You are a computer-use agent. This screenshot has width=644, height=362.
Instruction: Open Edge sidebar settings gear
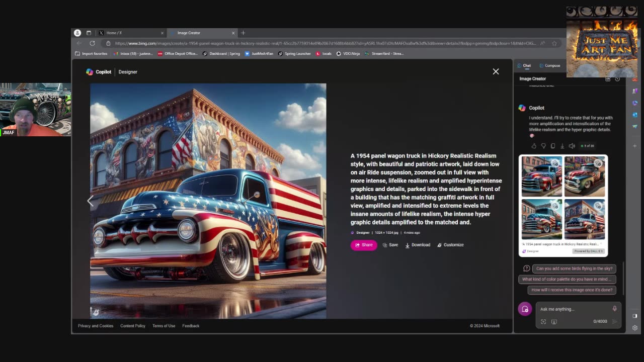635,328
